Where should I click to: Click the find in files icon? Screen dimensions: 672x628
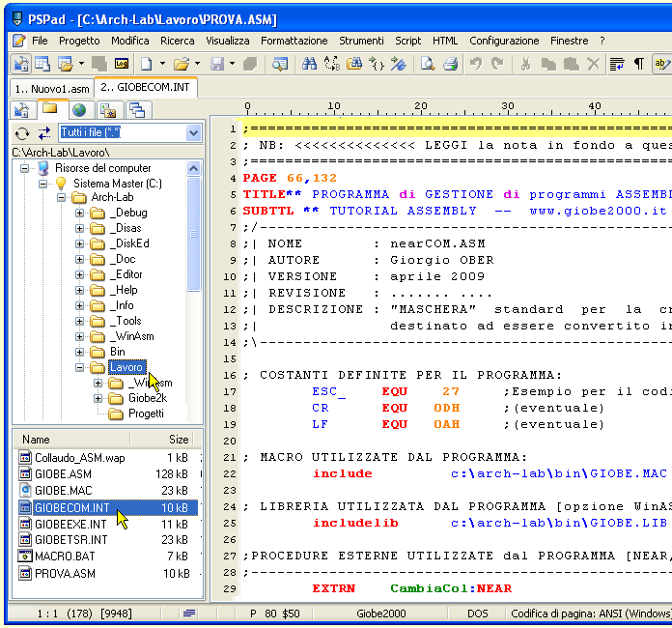coord(354,65)
